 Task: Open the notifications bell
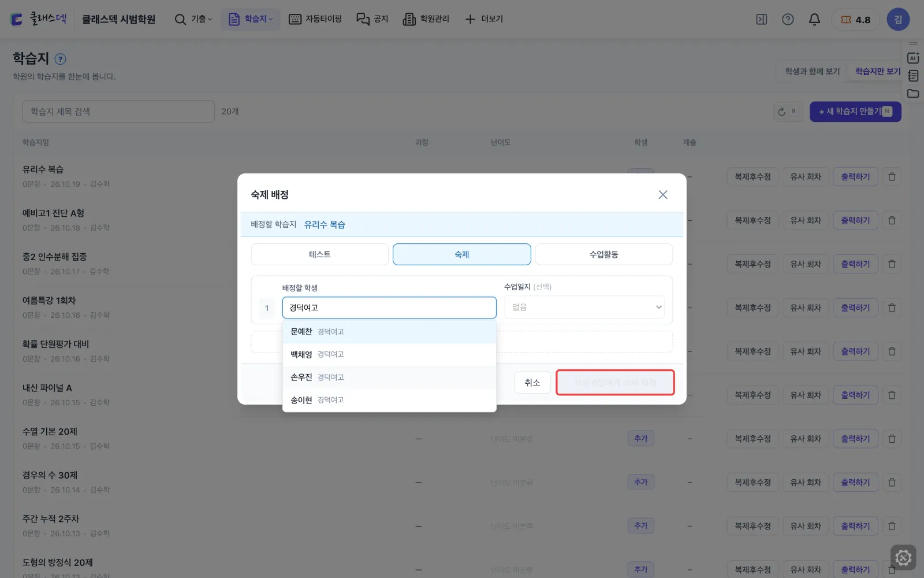pos(814,20)
